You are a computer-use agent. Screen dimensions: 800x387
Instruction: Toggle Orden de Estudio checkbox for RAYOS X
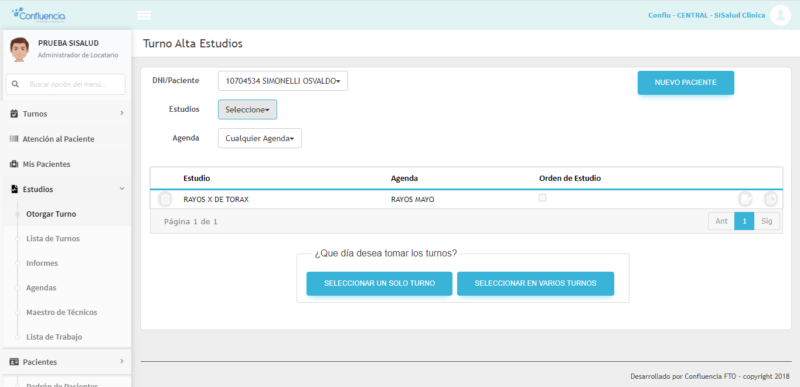coord(542,198)
